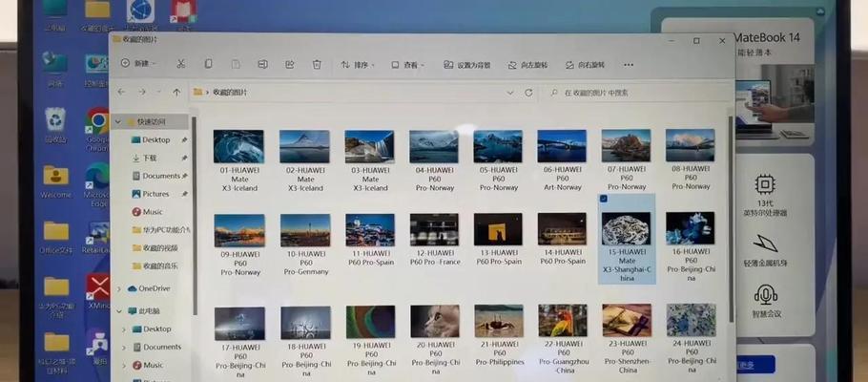Screen dimensions: 868x382
Task: Select thumbnail 13-HUAWEI P60 Pro-Spain
Action: 498,229
